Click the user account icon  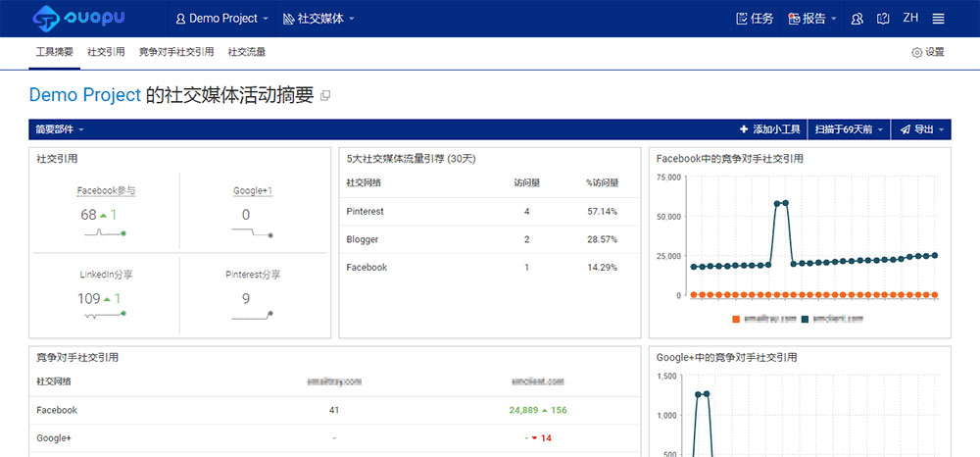857,19
